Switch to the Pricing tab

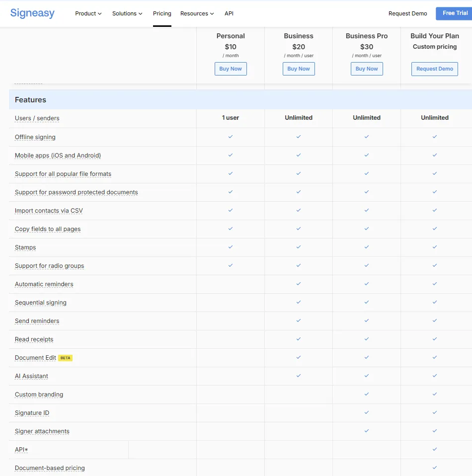coord(162,13)
